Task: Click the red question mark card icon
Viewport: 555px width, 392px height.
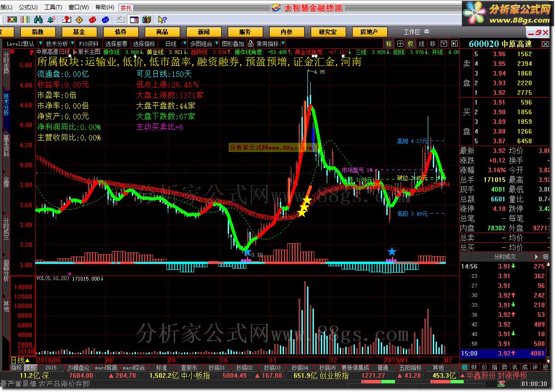Action: 67,19
